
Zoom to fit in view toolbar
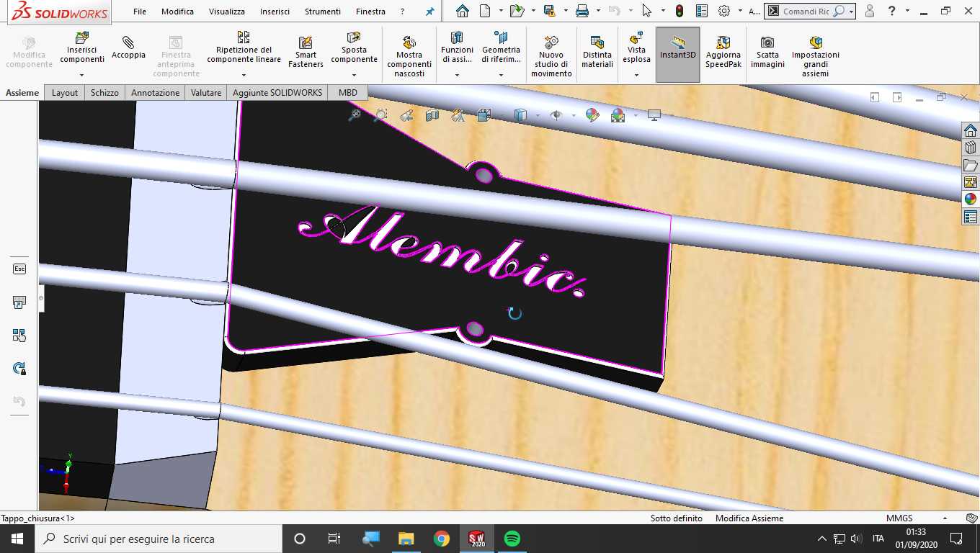click(x=355, y=115)
